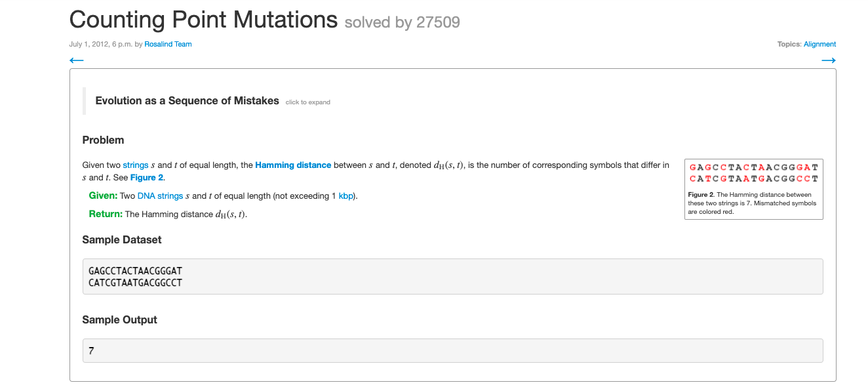Viewport: 868px width, 389px height.
Task: Click the Sample Output value 7
Action: (91, 350)
